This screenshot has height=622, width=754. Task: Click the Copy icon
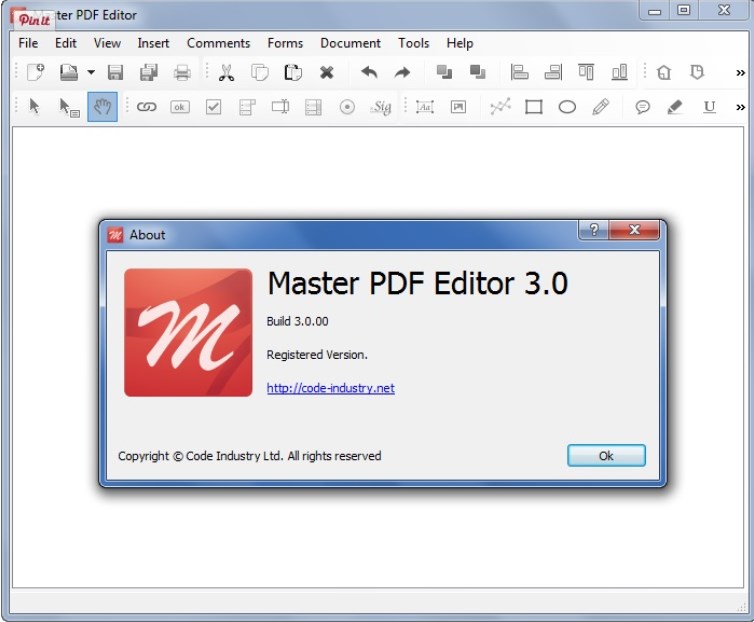[260, 73]
